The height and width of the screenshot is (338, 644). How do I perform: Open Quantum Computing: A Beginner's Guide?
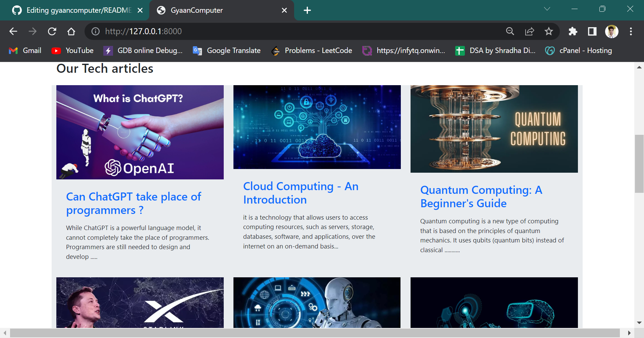point(481,196)
